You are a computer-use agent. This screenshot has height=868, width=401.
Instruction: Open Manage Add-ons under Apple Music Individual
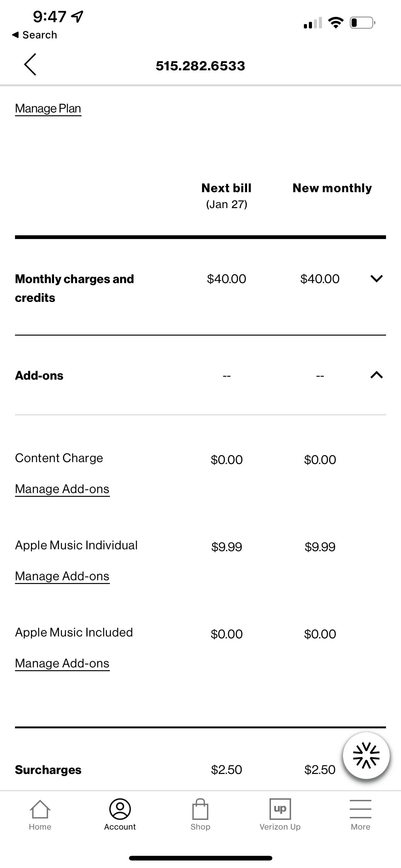(x=62, y=576)
